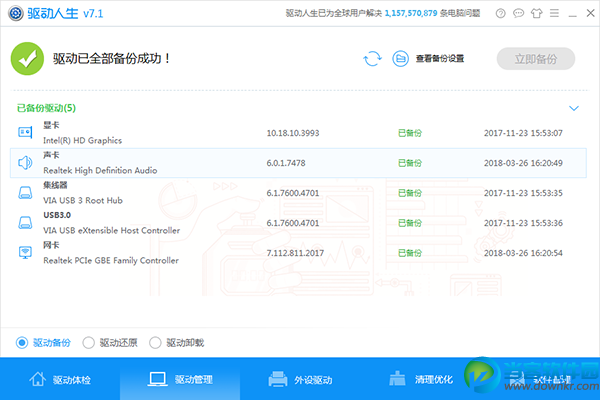This screenshot has width=600, height=400.
Task: Select the Realtek High Definition Audio row
Action: pos(298,163)
